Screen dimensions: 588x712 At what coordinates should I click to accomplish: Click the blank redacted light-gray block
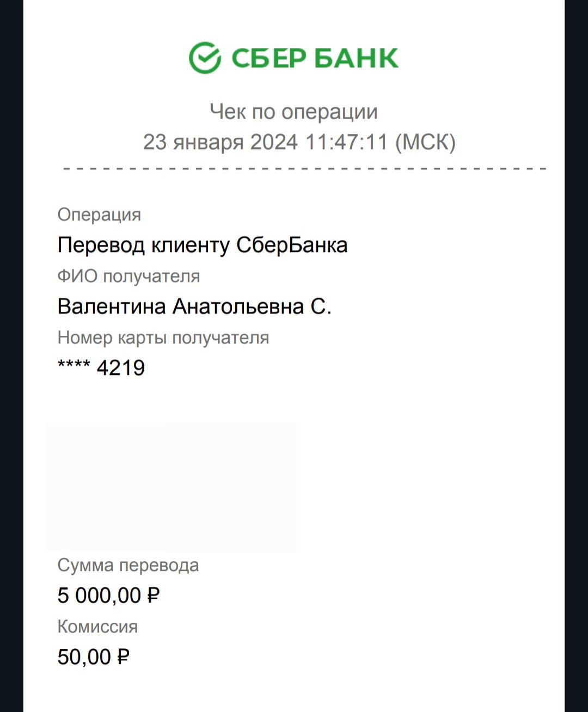coord(171,487)
